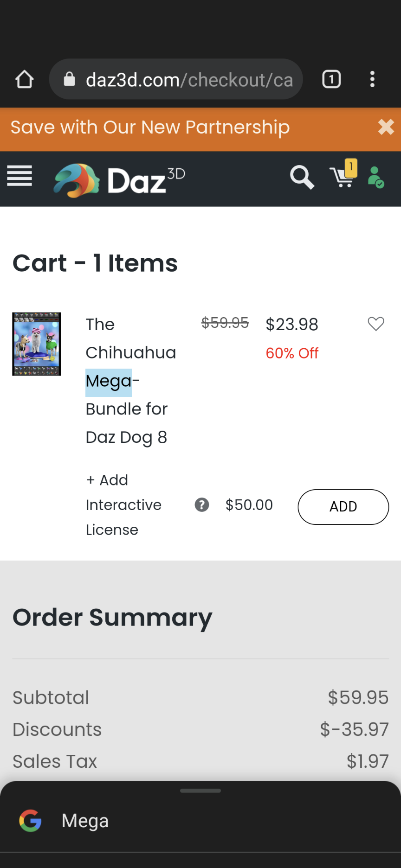This screenshot has height=868, width=401.
Task: Click the product thumbnail image
Action: (36, 344)
